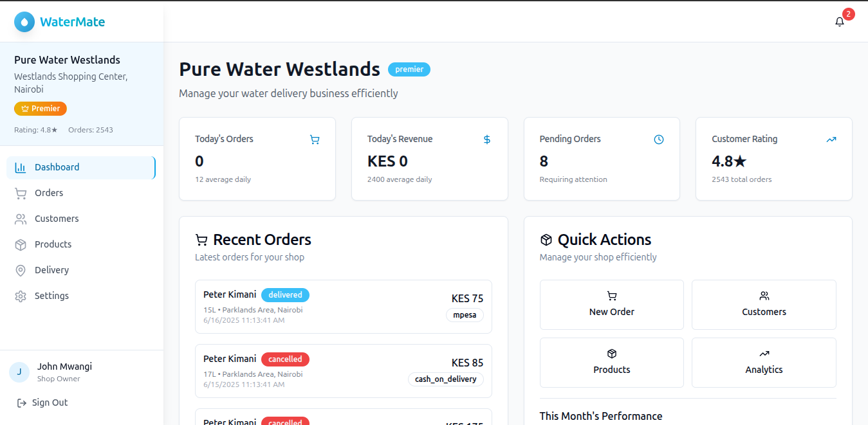
Task: Click the 17L Parklands Area order detail text
Action: pos(253,374)
